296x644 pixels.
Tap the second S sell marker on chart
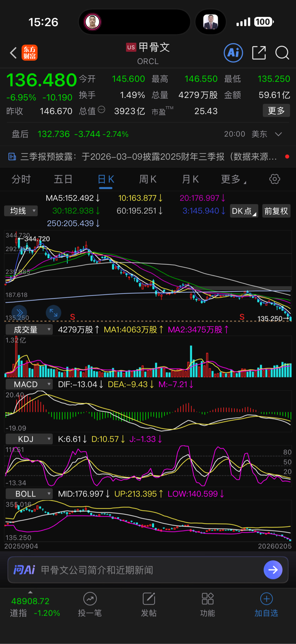pos(242,317)
